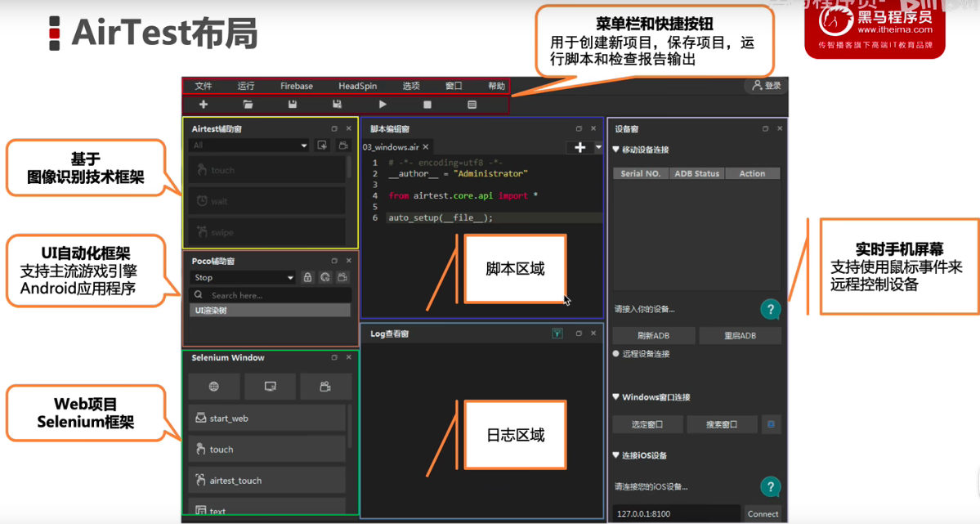Click the start_web command in Selenium Window

coord(267,418)
